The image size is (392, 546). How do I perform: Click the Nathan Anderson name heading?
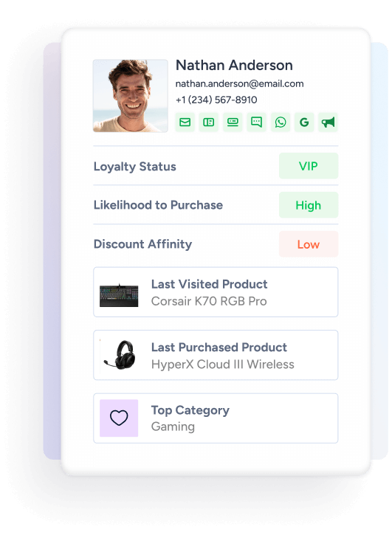pyautogui.click(x=234, y=65)
